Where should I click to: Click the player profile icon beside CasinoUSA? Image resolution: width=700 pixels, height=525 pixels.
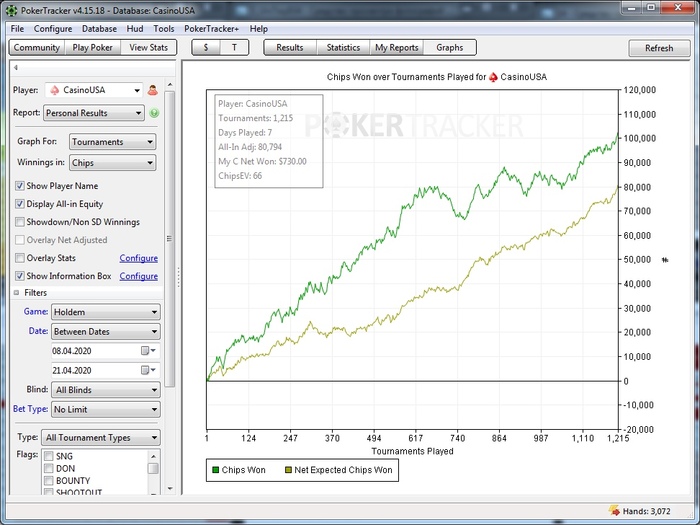(153, 90)
